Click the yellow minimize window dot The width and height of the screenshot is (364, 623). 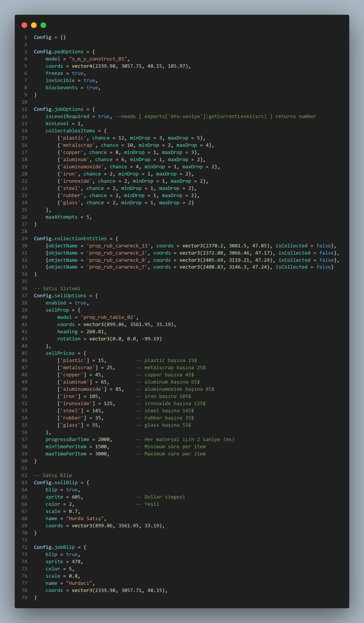(x=34, y=25)
